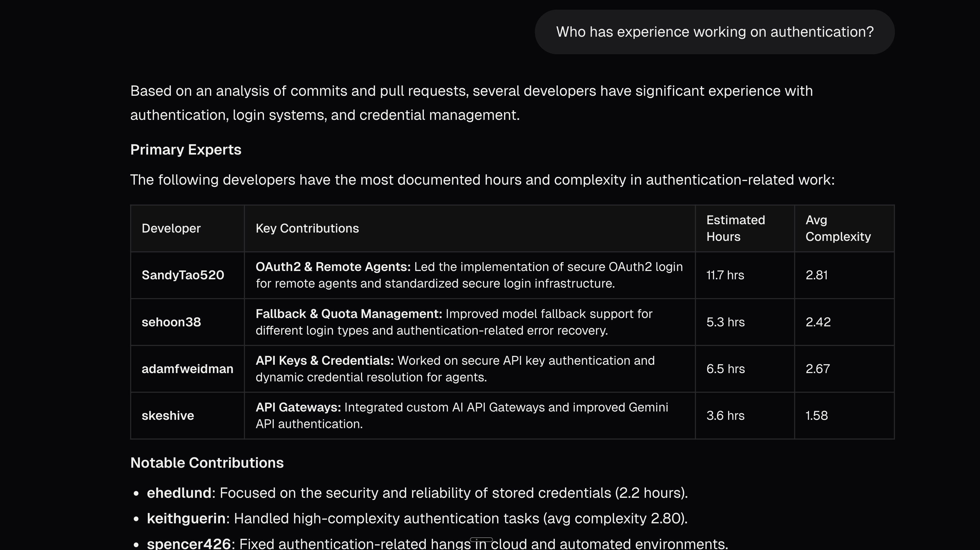Image resolution: width=980 pixels, height=550 pixels.
Task: Click the 11.7 hrs cell
Action: click(x=725, y=275)
